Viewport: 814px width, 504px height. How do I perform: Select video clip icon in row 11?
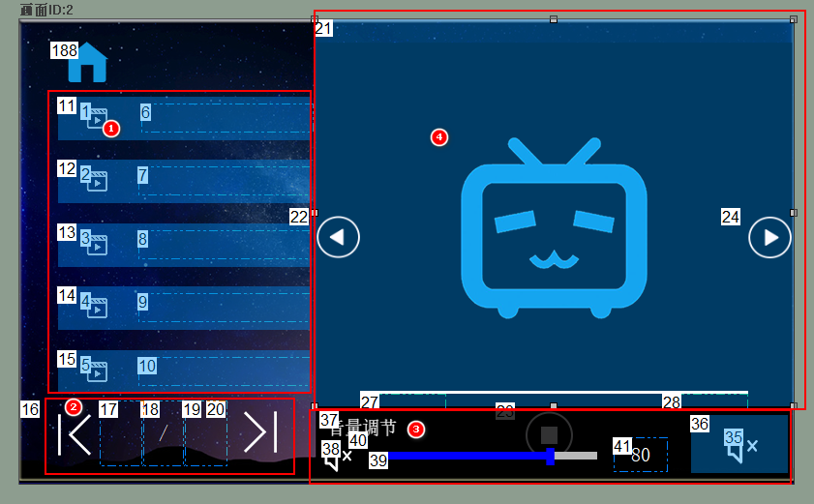(x=97, y=119)
